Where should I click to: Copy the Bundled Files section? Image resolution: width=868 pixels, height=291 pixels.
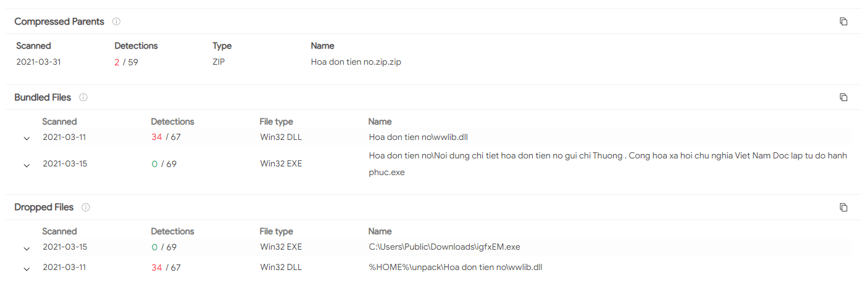(843, 97)
